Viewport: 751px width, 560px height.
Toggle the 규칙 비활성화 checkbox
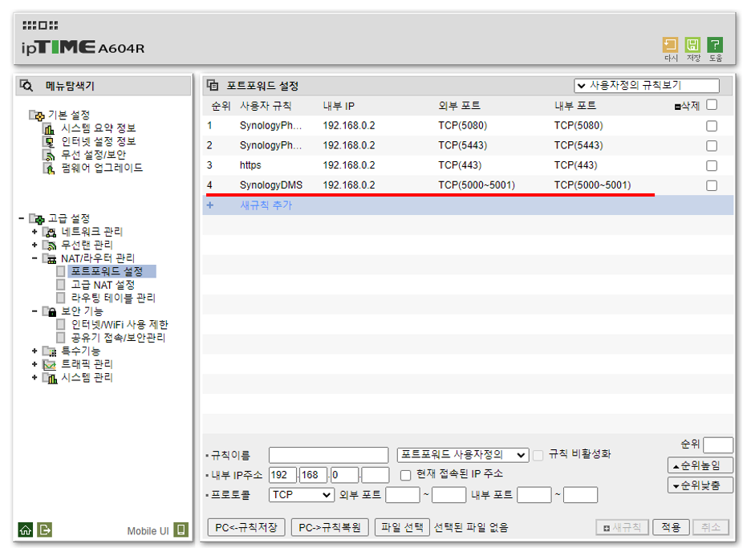pos(538,455)
